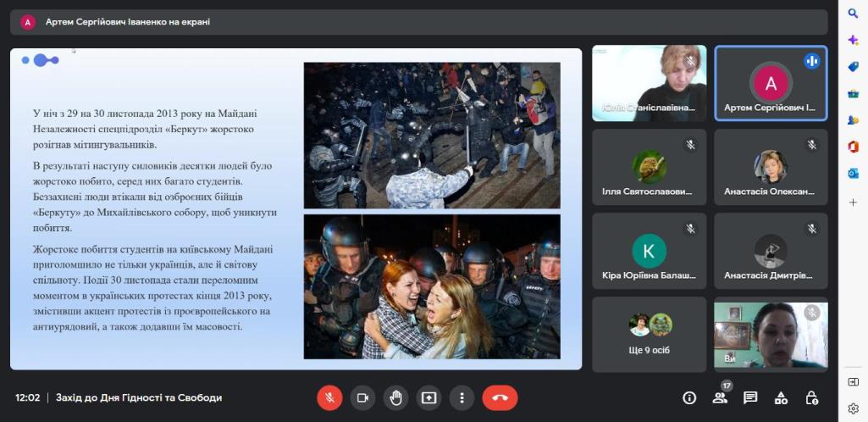Select Юлія Станіславівна video tile
Screen dimensions: 868x422
649,83
